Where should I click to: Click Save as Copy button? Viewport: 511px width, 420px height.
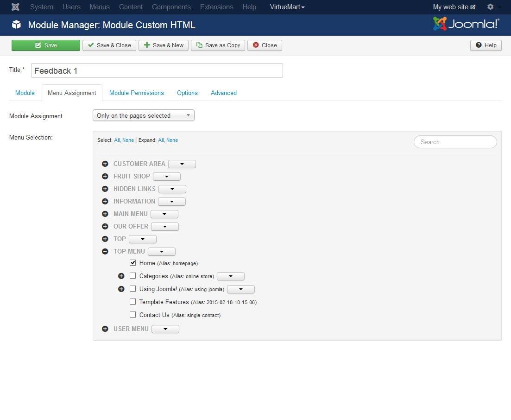tap(218, 45)
